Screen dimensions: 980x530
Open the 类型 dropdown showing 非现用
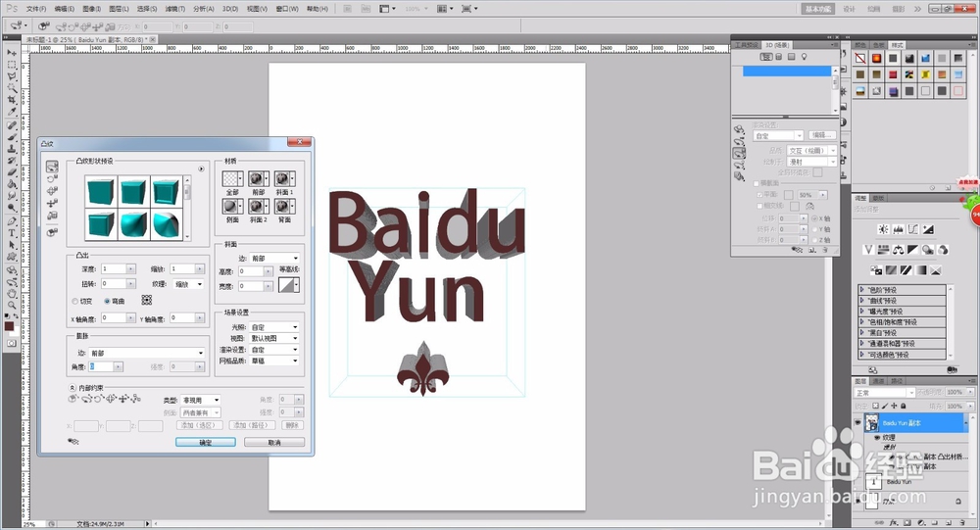click(200, 400)
